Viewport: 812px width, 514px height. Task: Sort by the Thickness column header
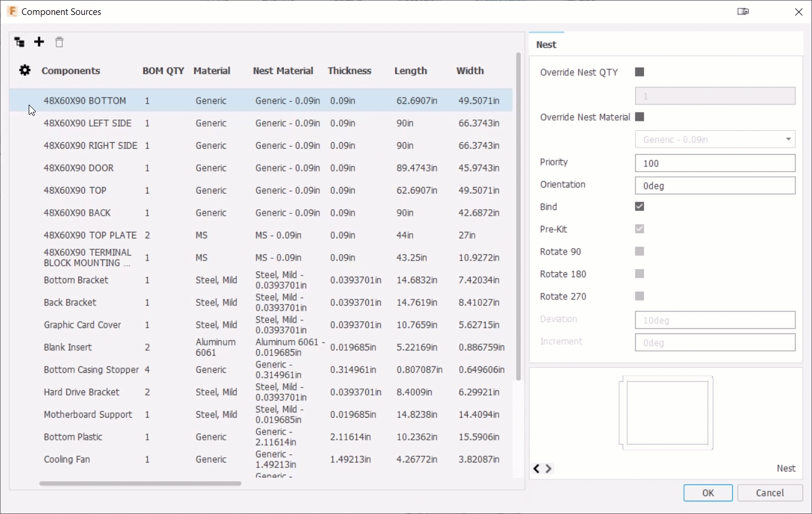point(349,71)
